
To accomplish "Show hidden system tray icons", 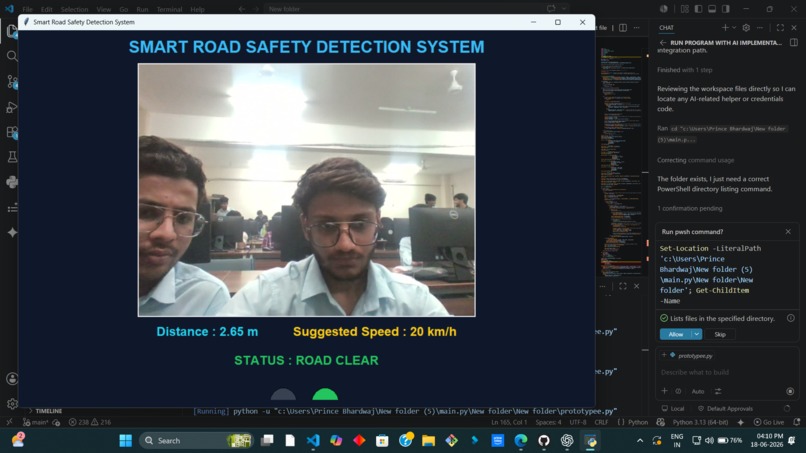I will (640, 441).
